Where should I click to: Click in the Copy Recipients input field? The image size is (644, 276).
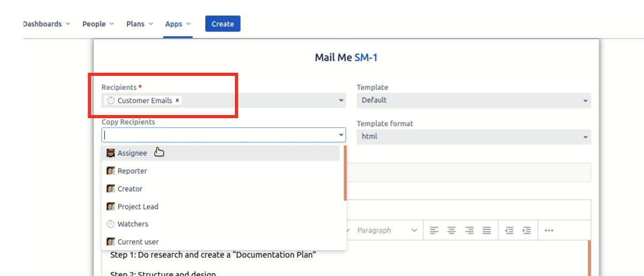[219, 135]
